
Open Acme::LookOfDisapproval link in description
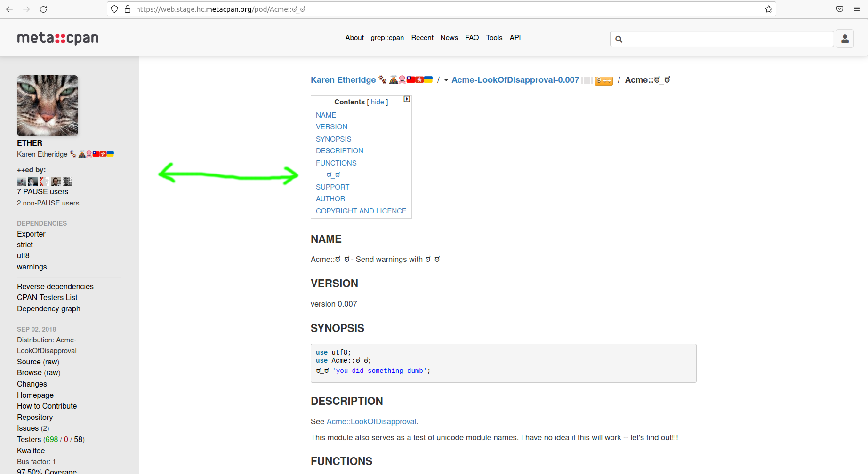371,422
